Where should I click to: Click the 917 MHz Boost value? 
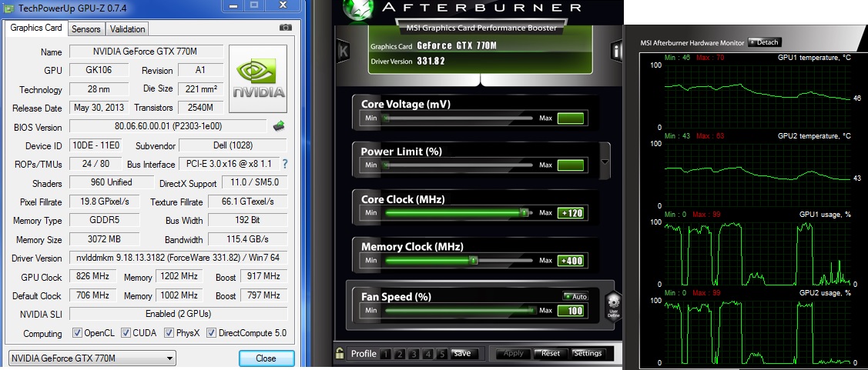point(264,276)
